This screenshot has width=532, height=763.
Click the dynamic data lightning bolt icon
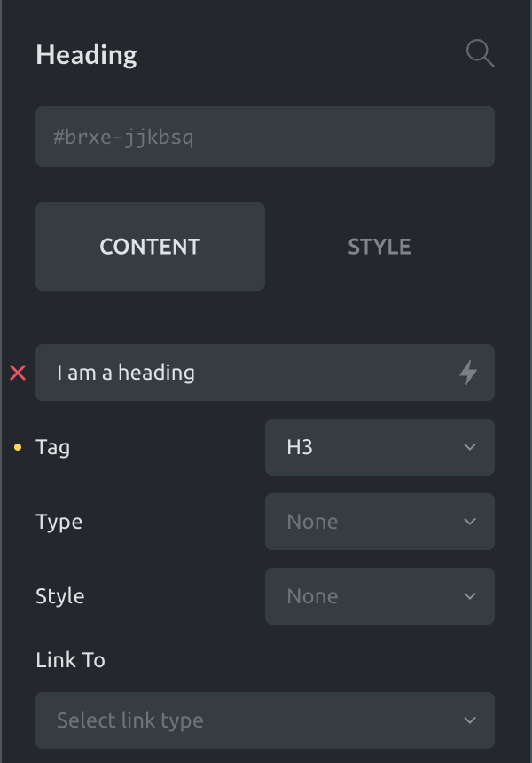point(468,373)
